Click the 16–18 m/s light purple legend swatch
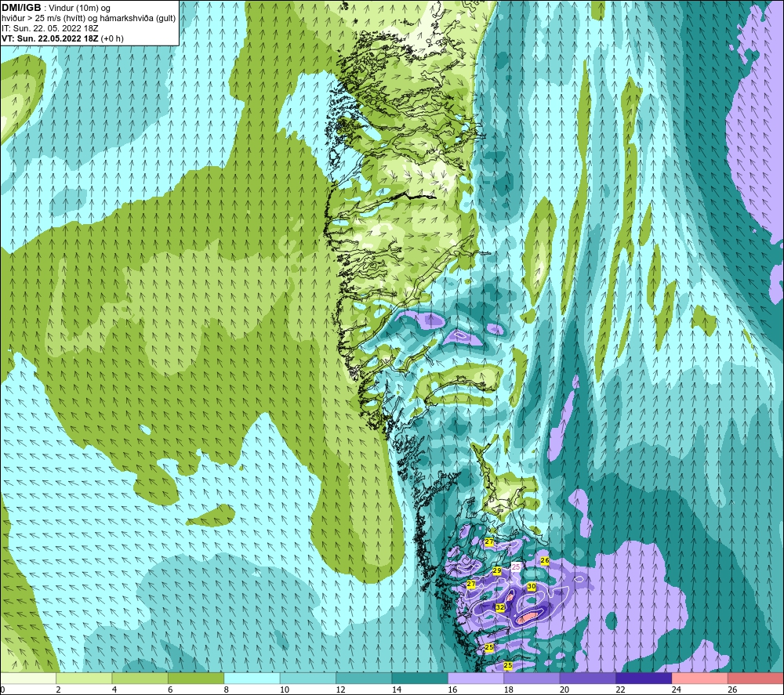 coord(476,679)
